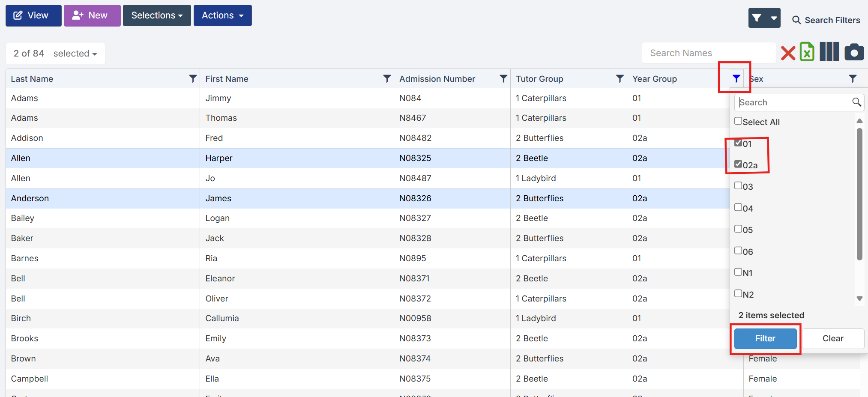The height and width of the screenshot is (397, 868).
Task: Check the Select All checkbox
Action: (x=738, y=121)
